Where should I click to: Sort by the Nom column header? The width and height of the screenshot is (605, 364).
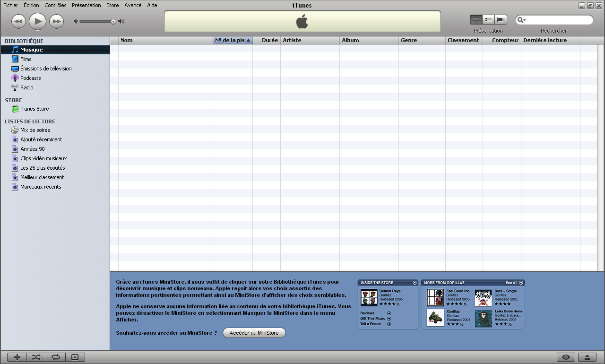tap(165, 40)
